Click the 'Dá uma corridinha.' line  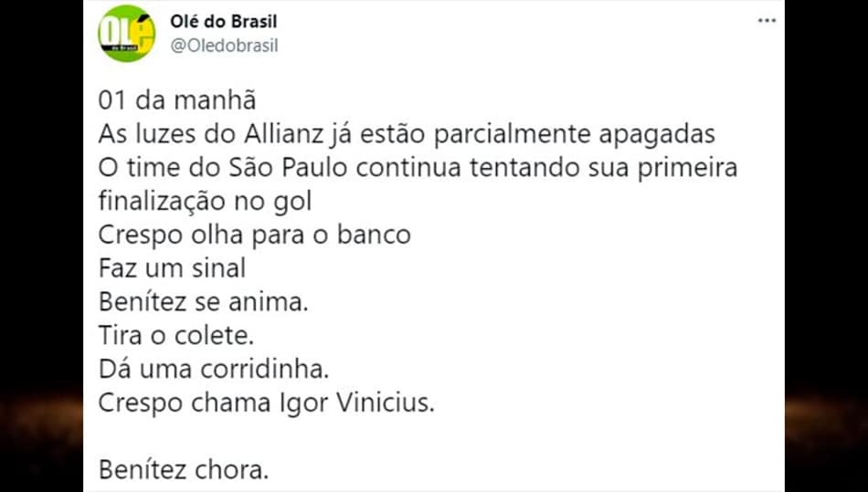tap(214, 370)
